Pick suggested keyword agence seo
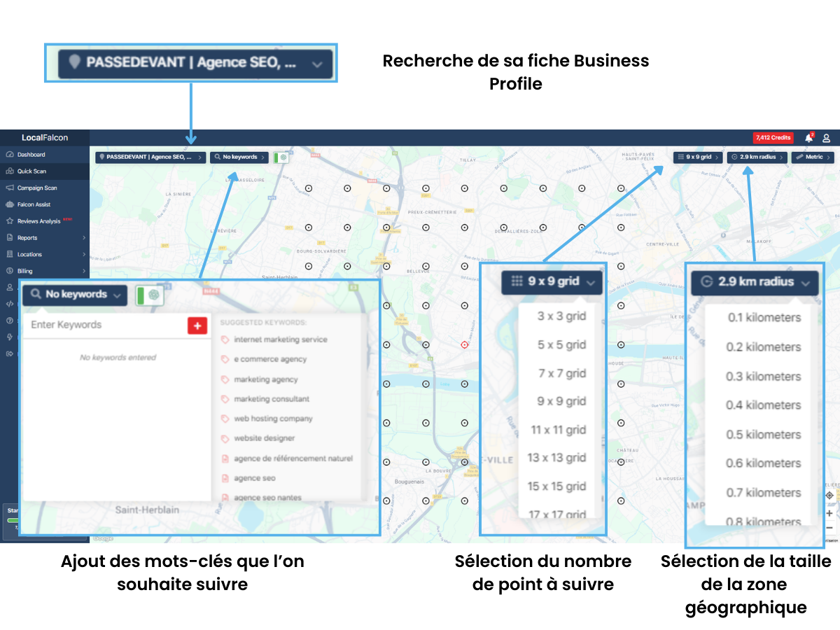Image resolution: width=840 pixels, height=630 pixels. [x=254, y=478]
